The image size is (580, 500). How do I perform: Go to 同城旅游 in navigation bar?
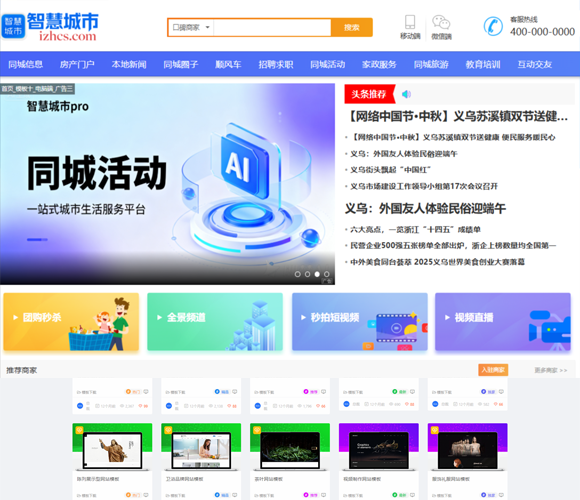point(431,64)
